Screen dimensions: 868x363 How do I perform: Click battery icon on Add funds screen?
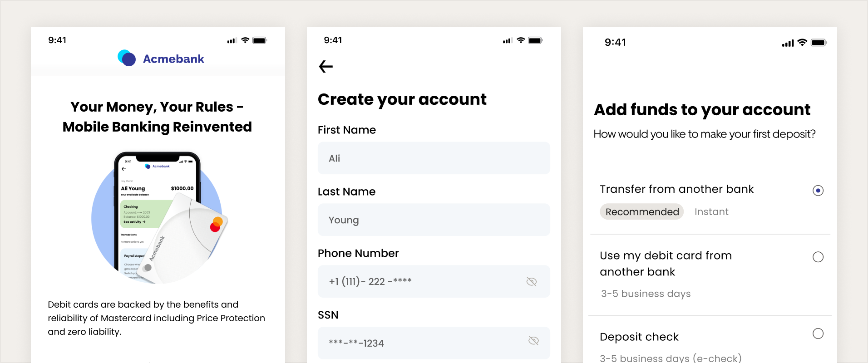click(819, 43)
